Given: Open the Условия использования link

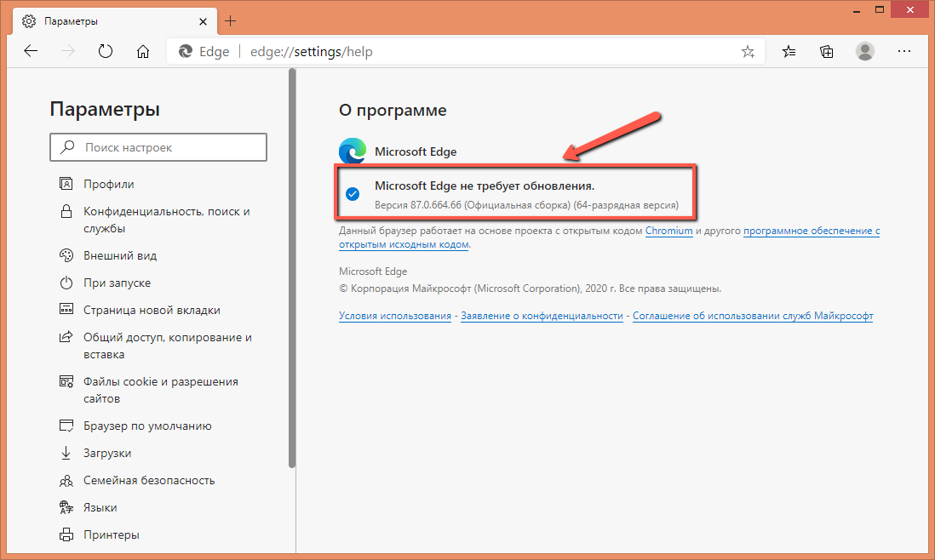Looking at the screenshot, I should coord(395,316).
